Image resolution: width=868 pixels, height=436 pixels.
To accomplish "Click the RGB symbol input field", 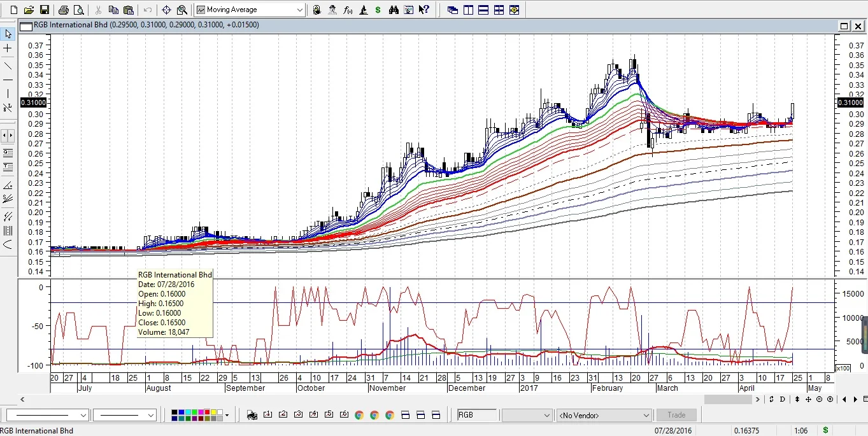I will [x=477, y=415].
